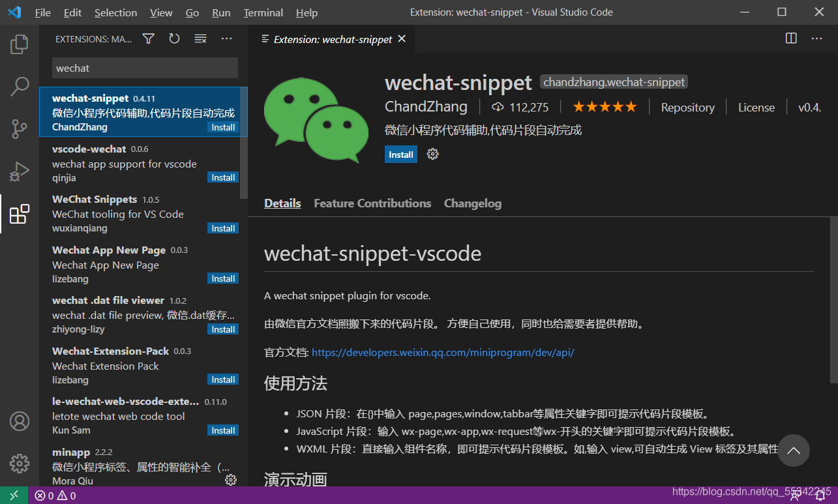The image size is (838, 504).
Task: Select Wechat App New Page in the list
Action: 143,264
